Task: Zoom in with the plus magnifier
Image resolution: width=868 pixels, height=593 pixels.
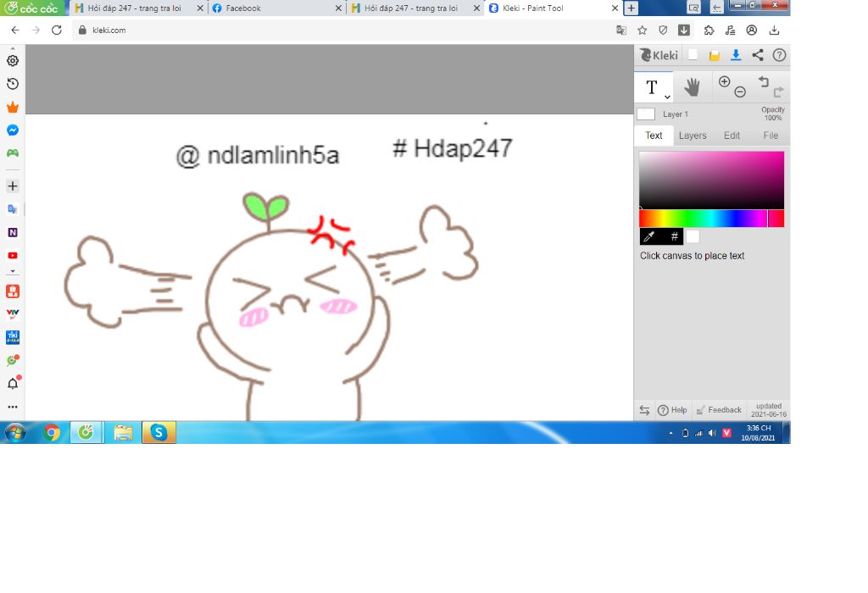Action: tap(724, 82)
